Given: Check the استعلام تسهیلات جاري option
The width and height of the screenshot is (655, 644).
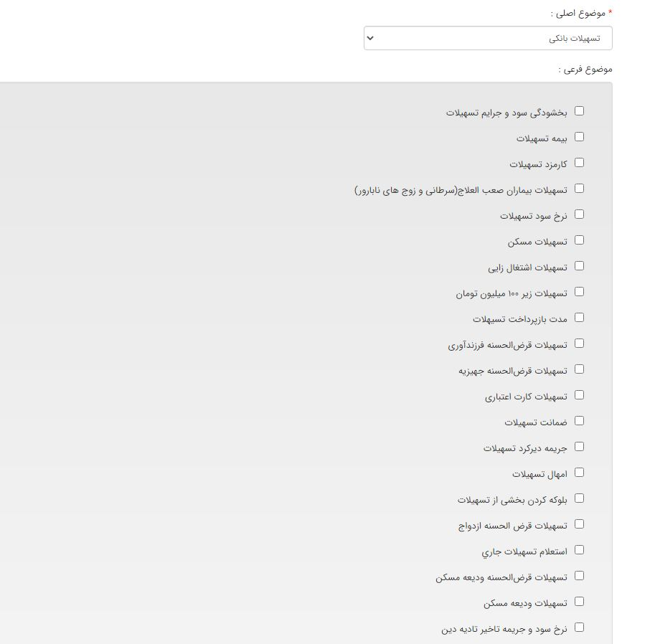Looking at the screenshot, I should [580, 550].
